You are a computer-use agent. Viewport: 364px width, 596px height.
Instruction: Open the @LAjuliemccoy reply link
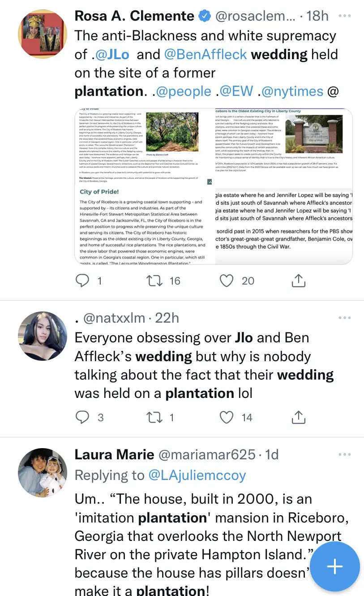[x=197, y=475]
